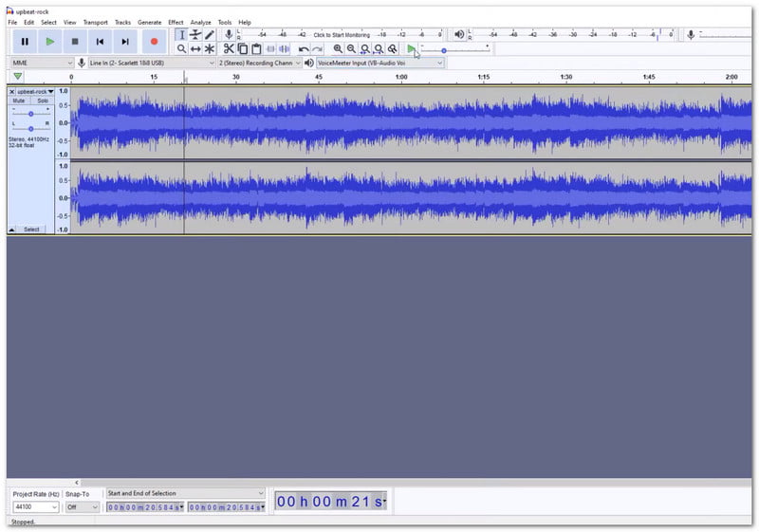Screen dimensions: 759x532
Task: Solo the upbeat-rock track
Action: (43, 101)
